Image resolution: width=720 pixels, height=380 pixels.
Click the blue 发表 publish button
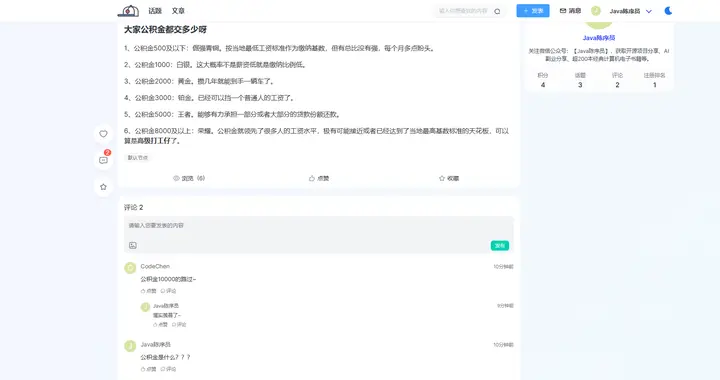pos(533,11)
